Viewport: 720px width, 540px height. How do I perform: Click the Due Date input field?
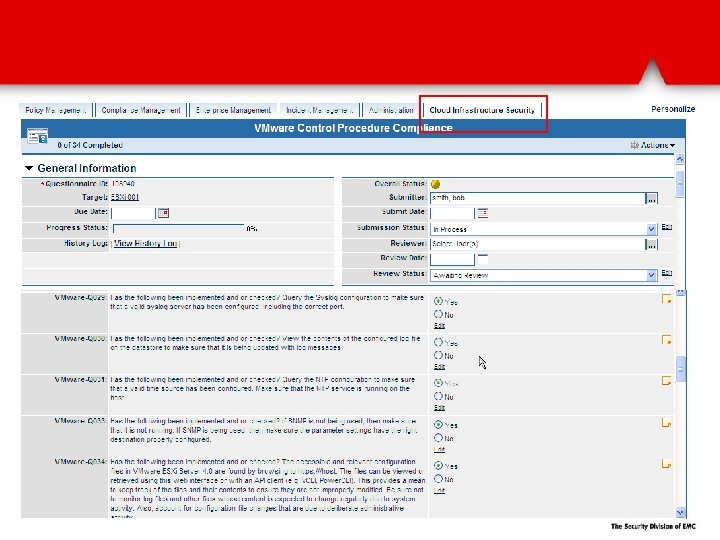tap(133, 213)
